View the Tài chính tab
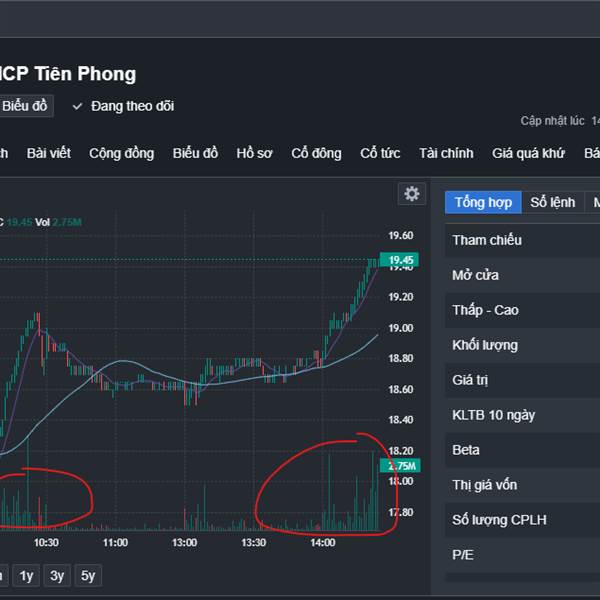Viewport: 600px width, 600px height. pos(446,153)
